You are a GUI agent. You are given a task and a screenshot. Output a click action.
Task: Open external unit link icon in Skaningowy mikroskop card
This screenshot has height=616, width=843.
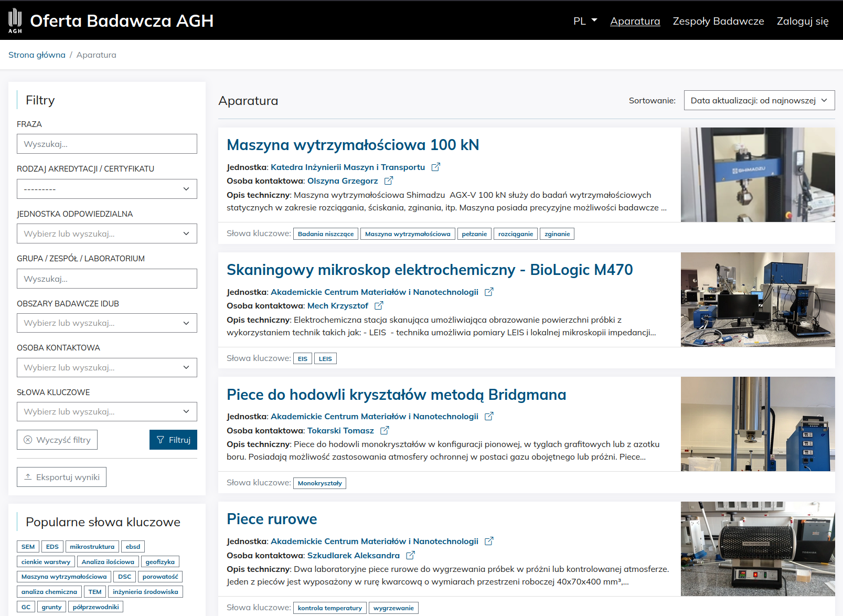[489, 292]
